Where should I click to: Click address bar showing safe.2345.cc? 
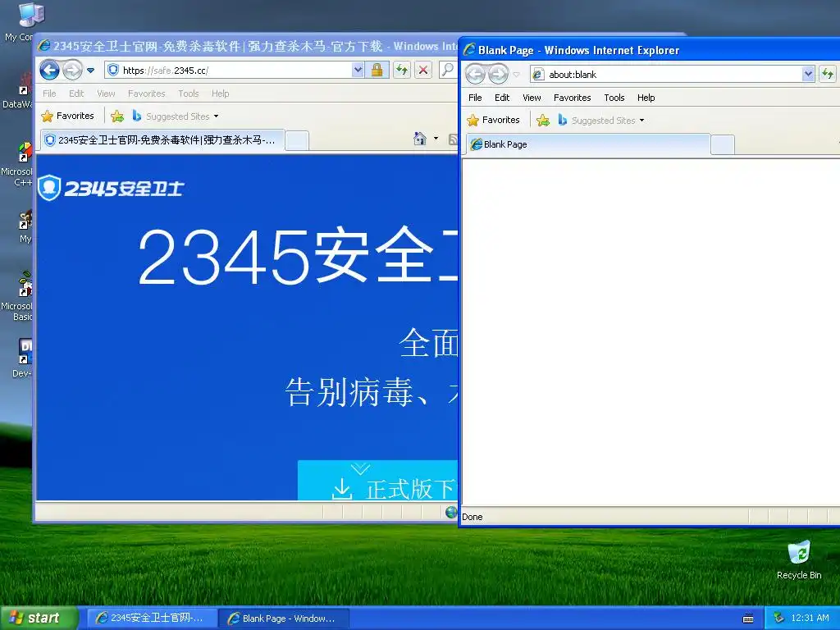(228, 71)
